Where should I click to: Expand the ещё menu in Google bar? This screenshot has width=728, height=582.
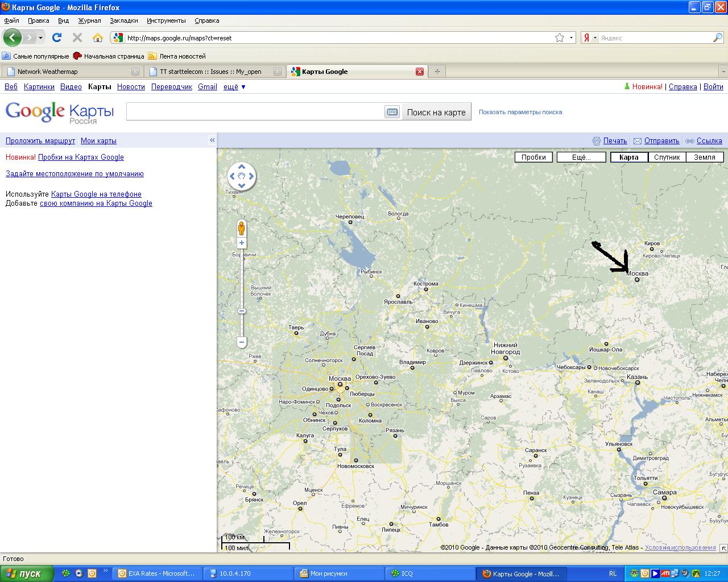234,87
